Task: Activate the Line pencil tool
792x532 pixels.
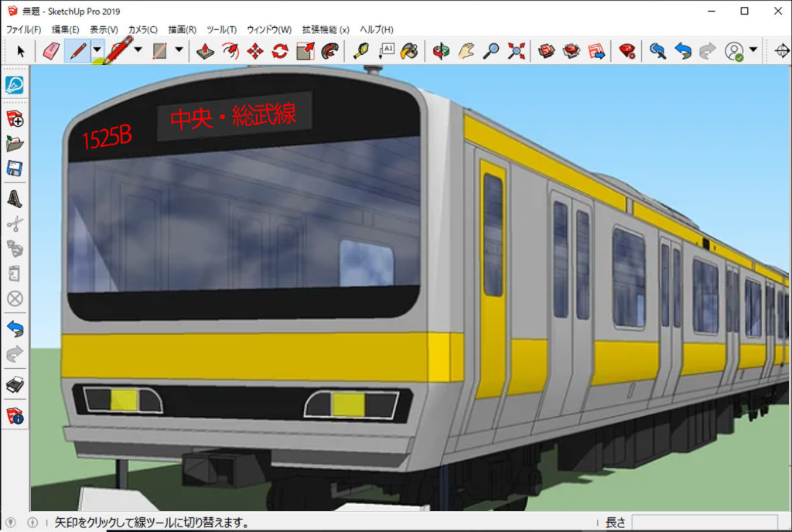Action: pyautogui.click(x=78, y=51)
